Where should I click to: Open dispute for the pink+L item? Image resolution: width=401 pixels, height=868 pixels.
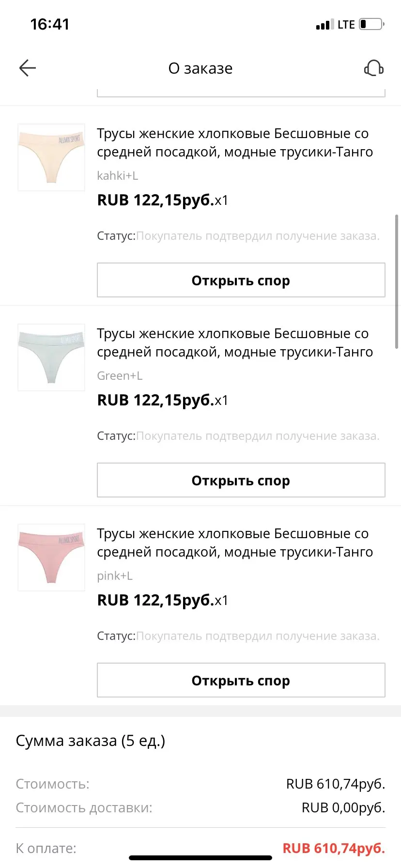point(241,680)
